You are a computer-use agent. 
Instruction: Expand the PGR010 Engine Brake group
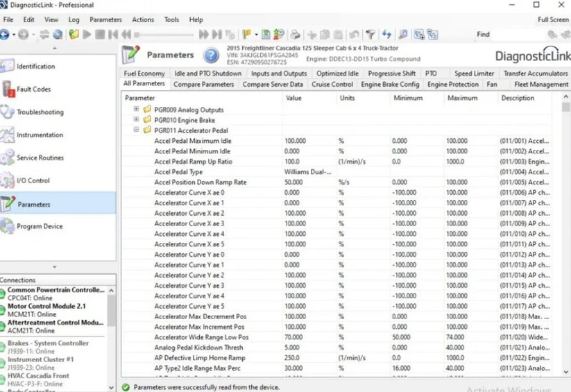(136, 119)
